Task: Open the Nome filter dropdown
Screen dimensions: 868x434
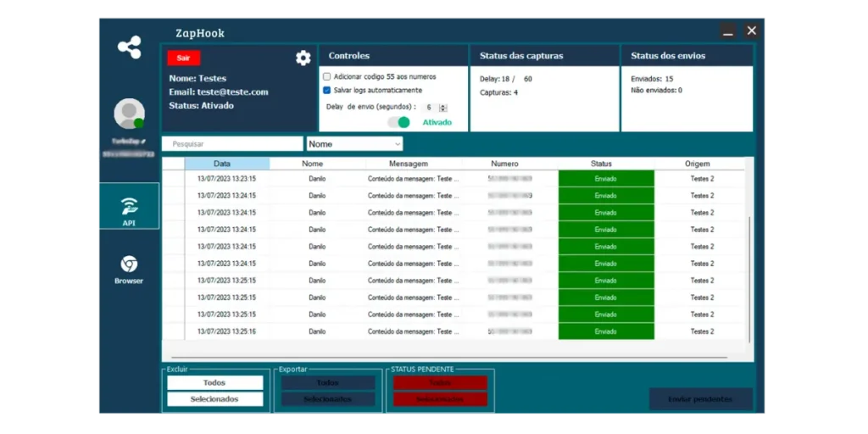Action: [x=355, y=144]
